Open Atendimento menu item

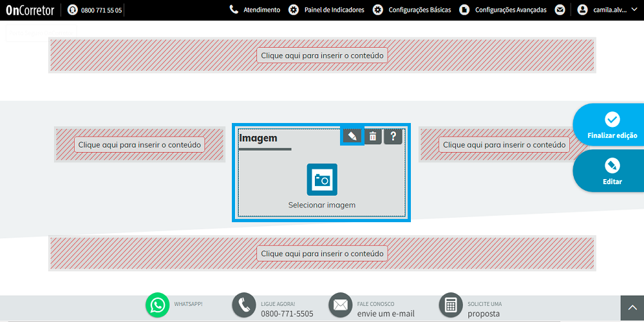point(255,10)
